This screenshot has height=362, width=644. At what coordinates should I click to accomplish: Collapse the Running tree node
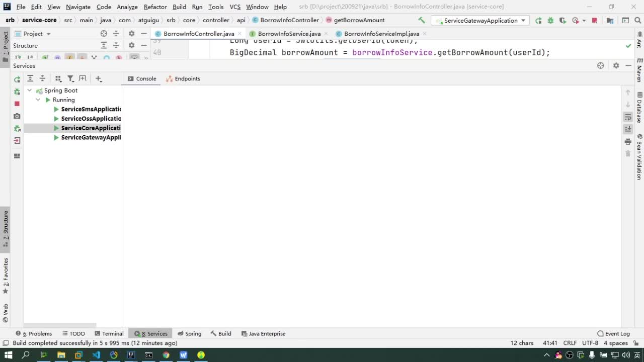pos(38,100)
